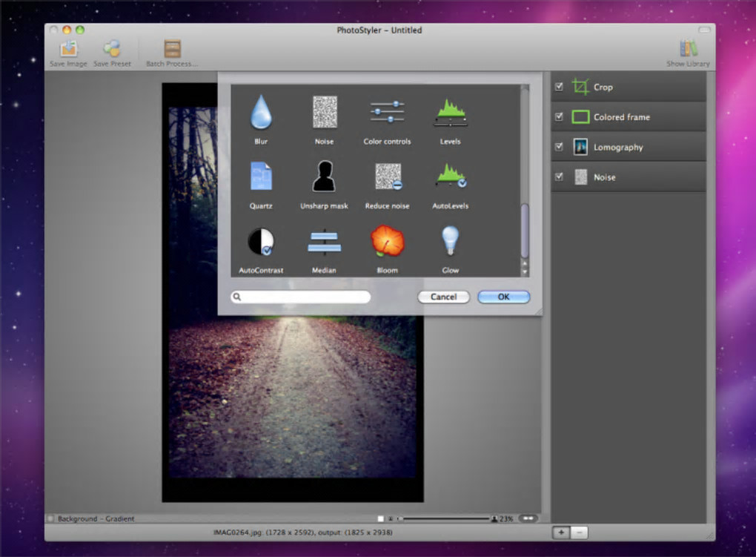Confirm the filter selection with OK

pyautogui.click(x=503, y=297)
